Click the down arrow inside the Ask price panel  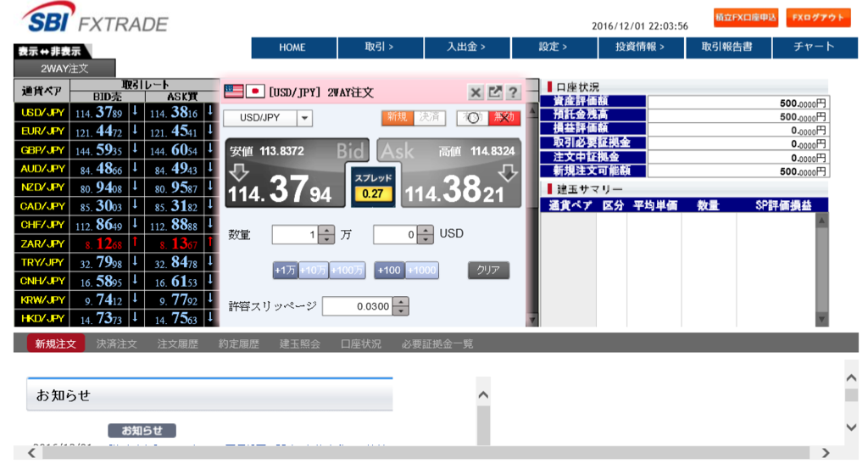(507, 173)
